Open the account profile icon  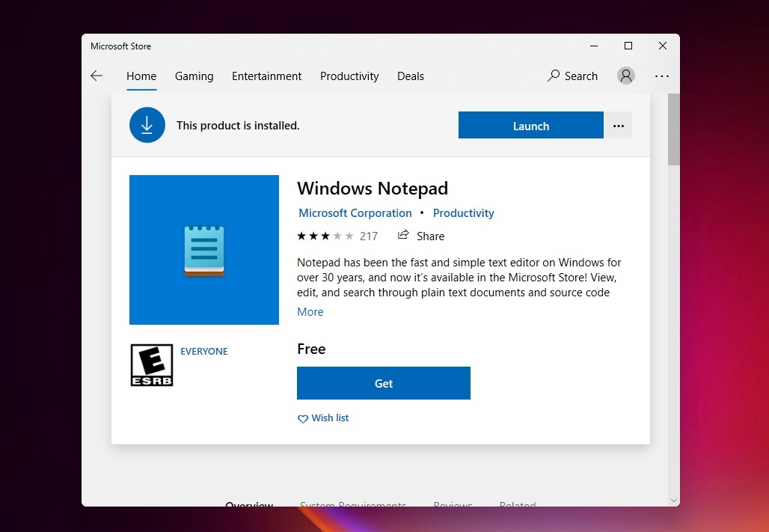click(x=626, y=76)
